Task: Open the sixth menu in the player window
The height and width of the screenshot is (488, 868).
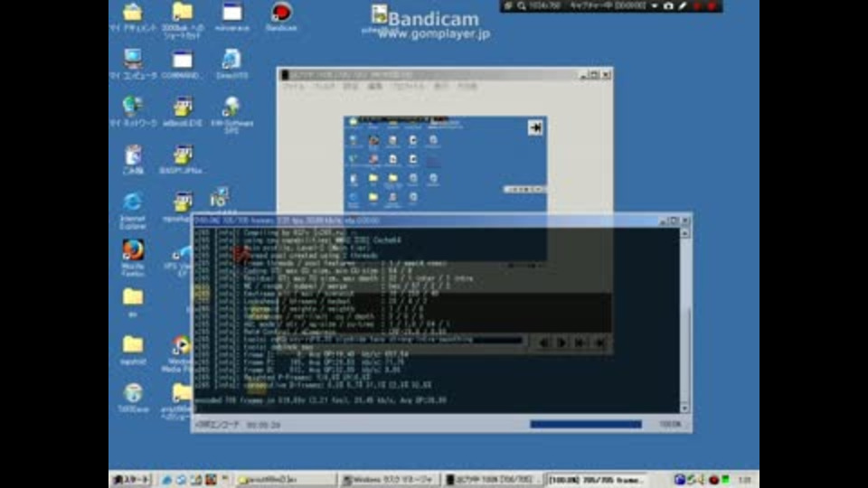Action: click(x=440, y=87)
